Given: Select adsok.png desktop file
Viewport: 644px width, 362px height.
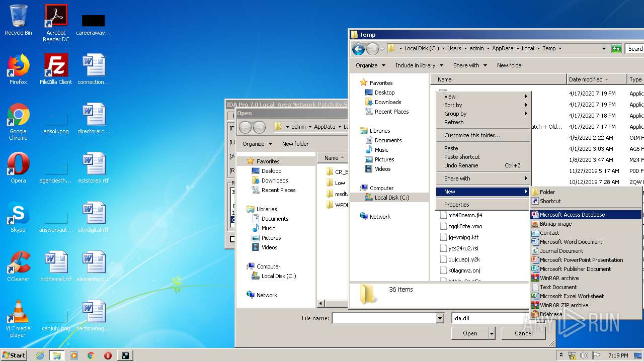Looking at the screenshot, I should click(x=56, y=124).
